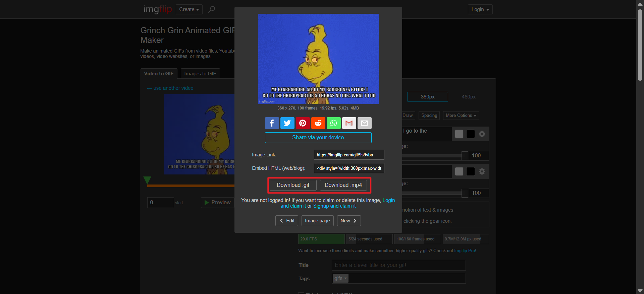Select the Image Link URL field
This screenshot has width=644, height=294.
coord(349,155)
